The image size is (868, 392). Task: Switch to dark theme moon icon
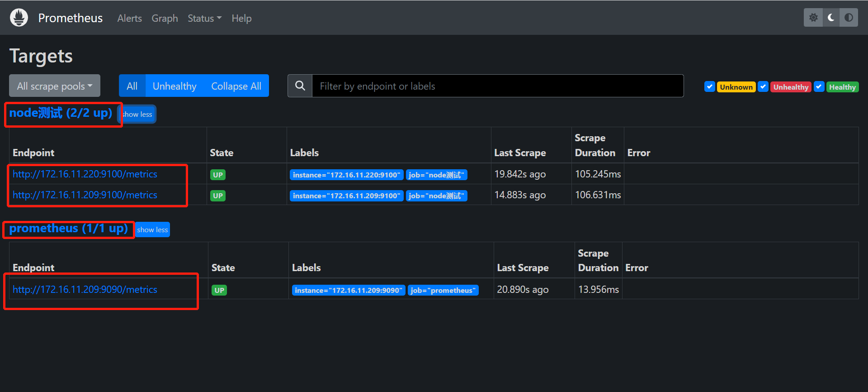831,18
